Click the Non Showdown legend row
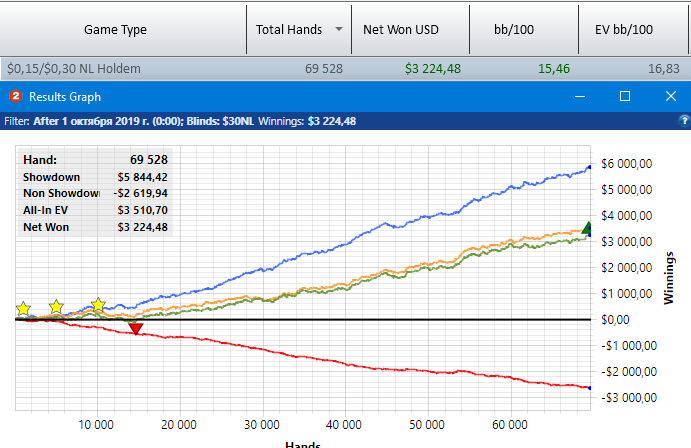The height and width of the screenshot is (448, 691). 95,193
